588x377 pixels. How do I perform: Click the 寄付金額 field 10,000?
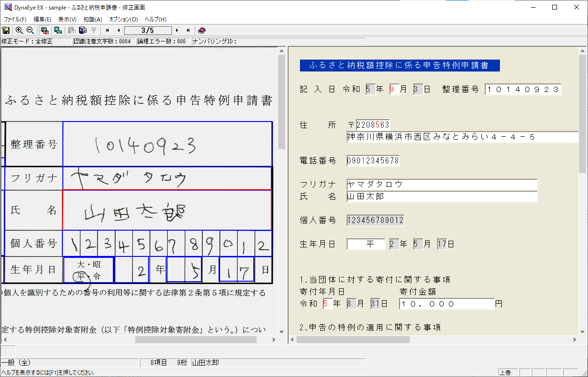pos(447,304)
